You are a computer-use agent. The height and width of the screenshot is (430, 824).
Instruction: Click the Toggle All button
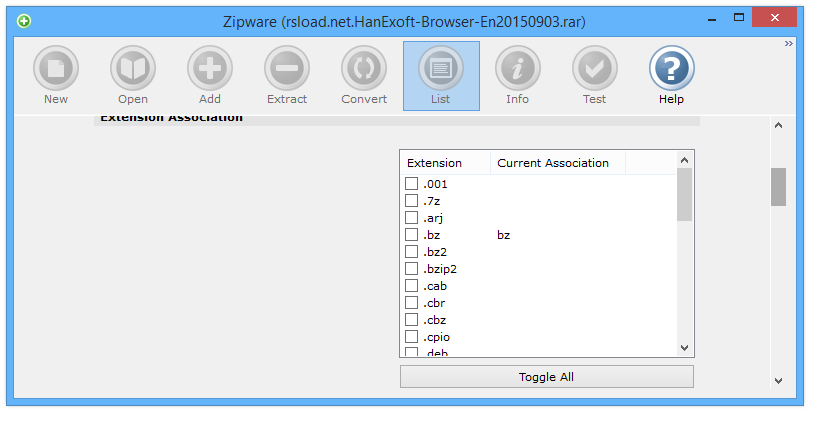(547, 377)
